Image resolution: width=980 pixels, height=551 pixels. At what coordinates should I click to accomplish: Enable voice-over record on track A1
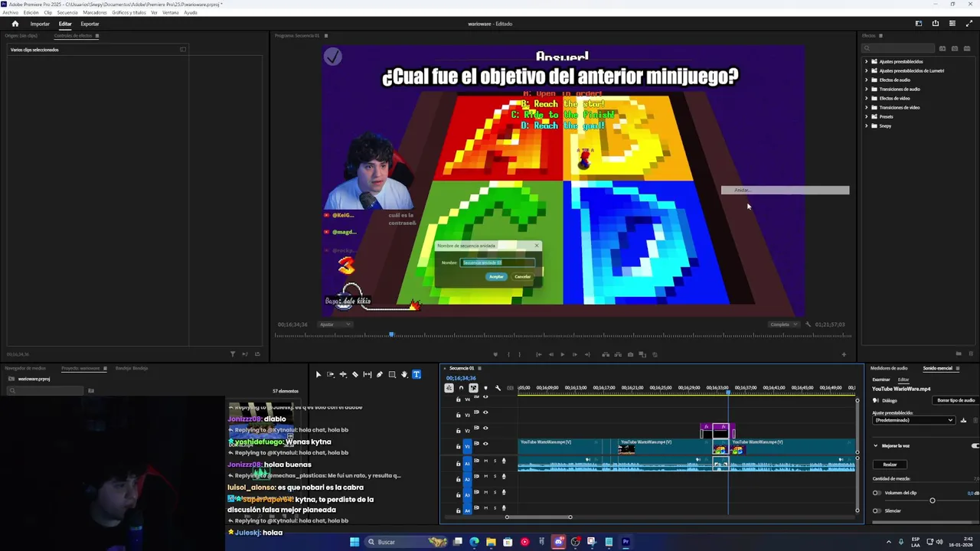coord(504,461)
